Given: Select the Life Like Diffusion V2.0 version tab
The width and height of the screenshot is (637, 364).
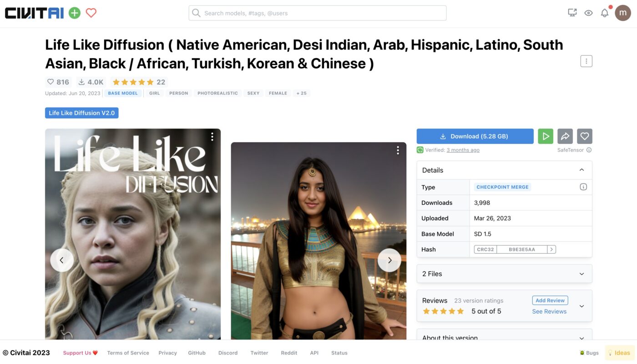Looking at the screenshot, I should 82,113.
